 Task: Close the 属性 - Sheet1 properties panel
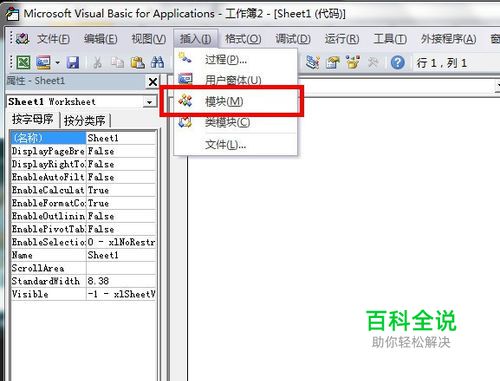click(x=153, y=81)
